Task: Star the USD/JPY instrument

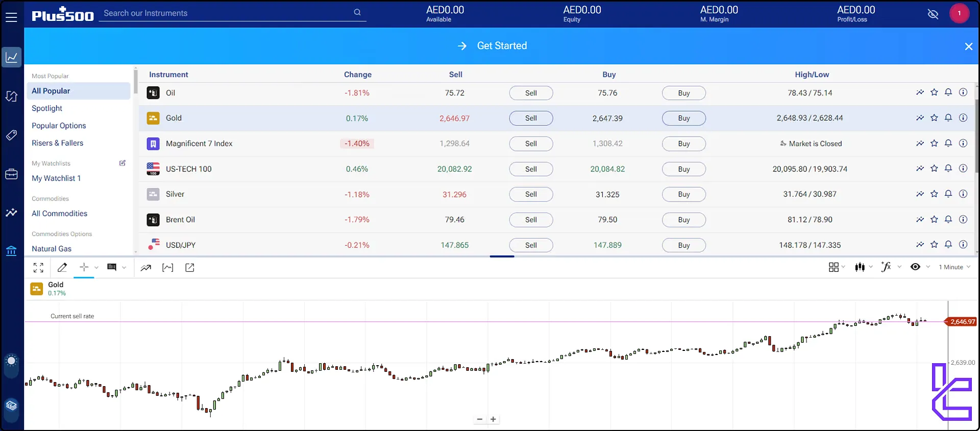Action: coord(934,244)
